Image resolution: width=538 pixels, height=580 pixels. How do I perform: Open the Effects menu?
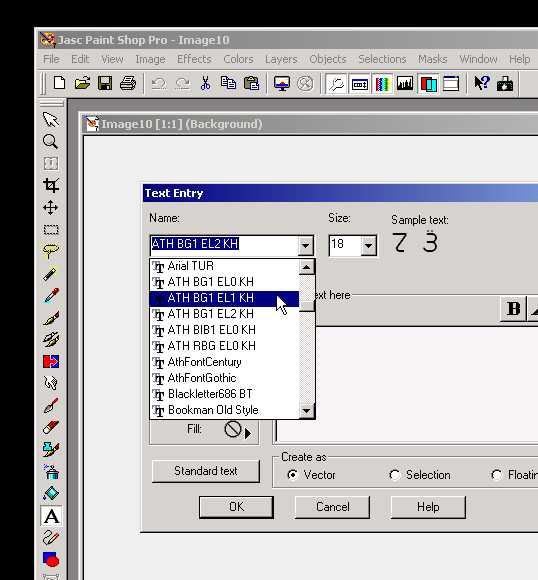point(194,59)
